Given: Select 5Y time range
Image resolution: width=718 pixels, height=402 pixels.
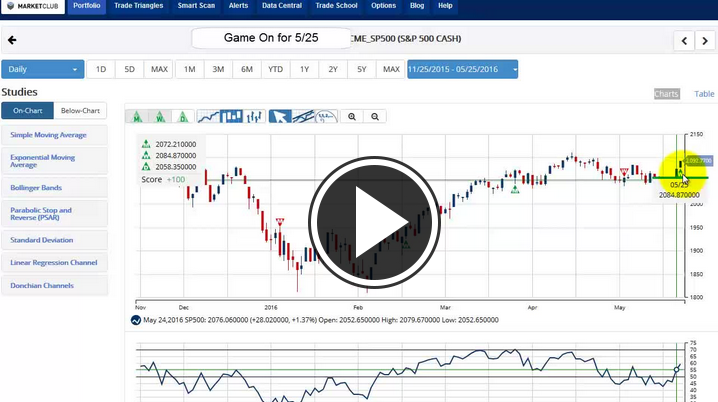Looking at the screenshot, I should click(x=362, y=69).
